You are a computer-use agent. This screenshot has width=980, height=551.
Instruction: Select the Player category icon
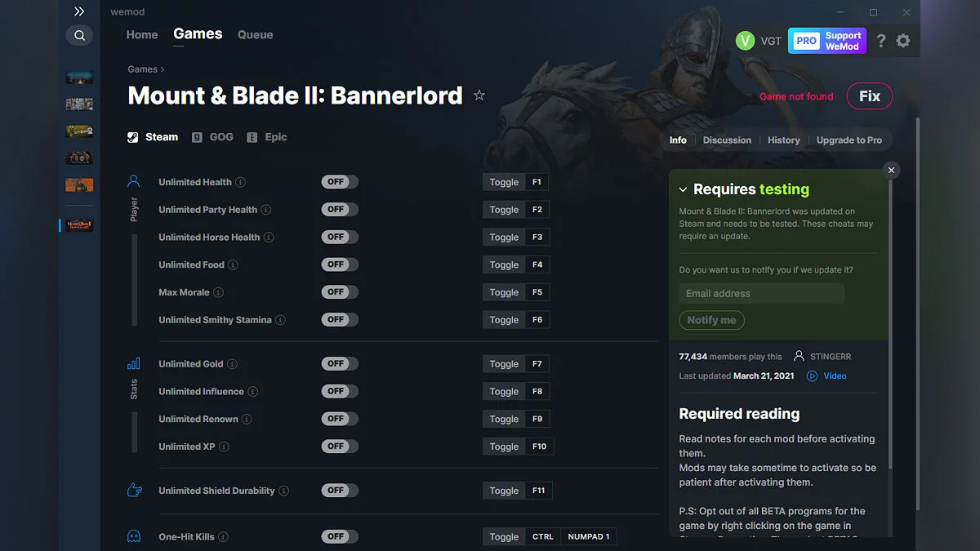point(134,181)
